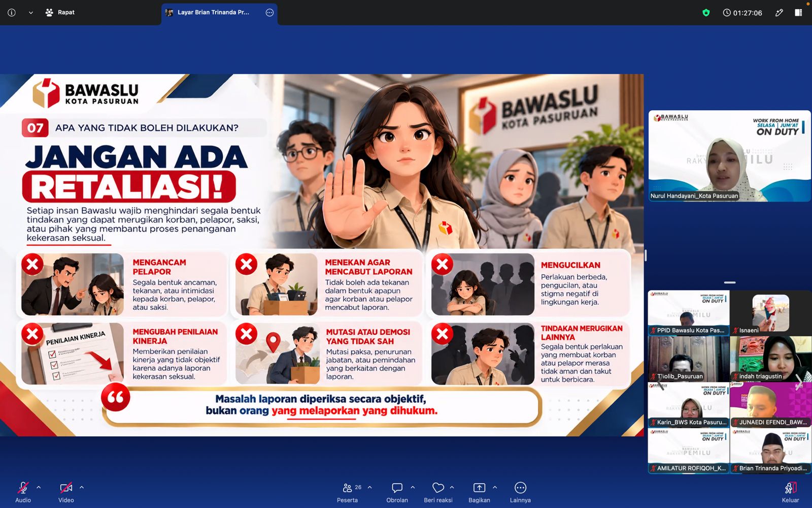This screenshot has height=508, width=812.
Task: Open more options on the shared screen tab
Action: [269, 13]
